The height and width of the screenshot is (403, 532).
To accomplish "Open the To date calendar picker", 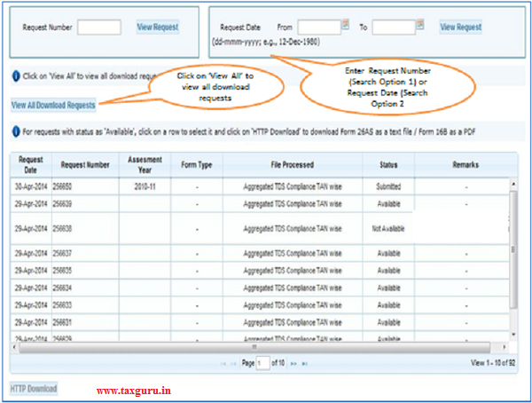I will (419, 26).
